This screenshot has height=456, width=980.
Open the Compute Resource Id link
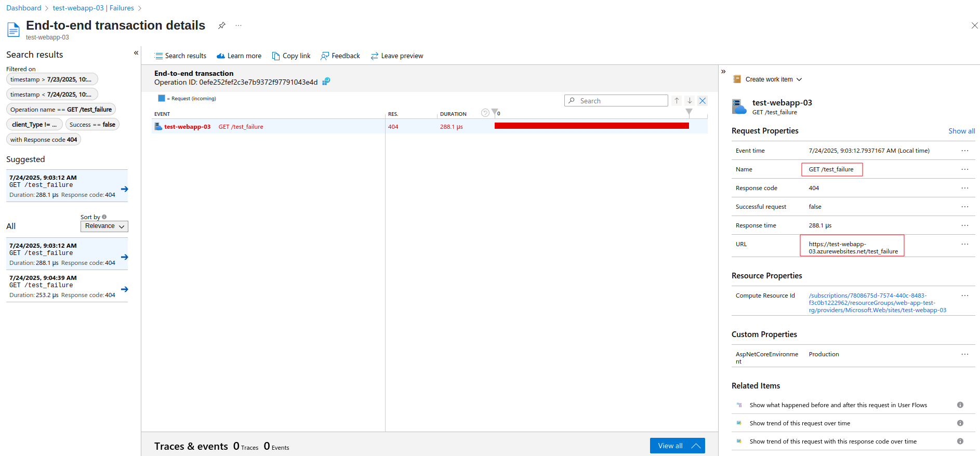click(x=877, y=303)
